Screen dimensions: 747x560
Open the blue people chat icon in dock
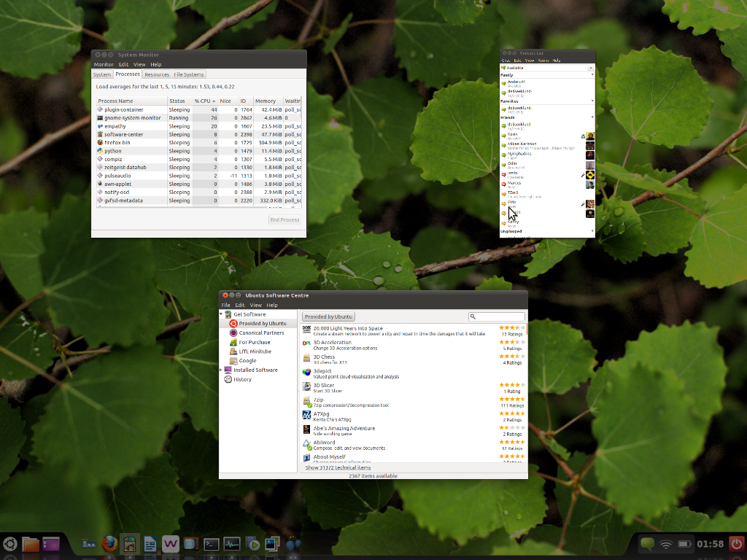point(293,544)
